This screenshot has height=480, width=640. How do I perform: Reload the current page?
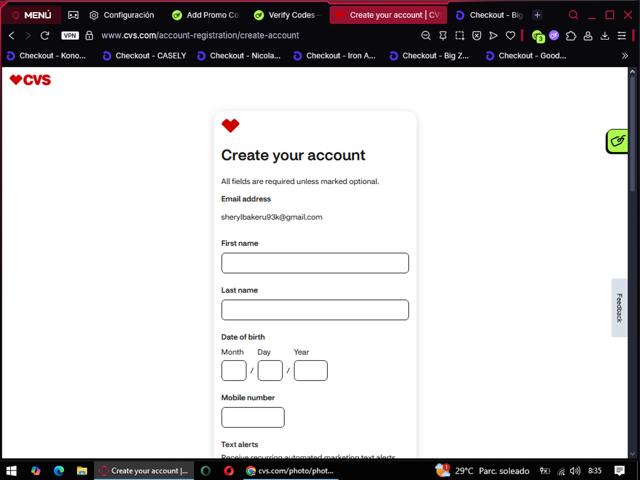pyautogui.click(x=45, y=36)
